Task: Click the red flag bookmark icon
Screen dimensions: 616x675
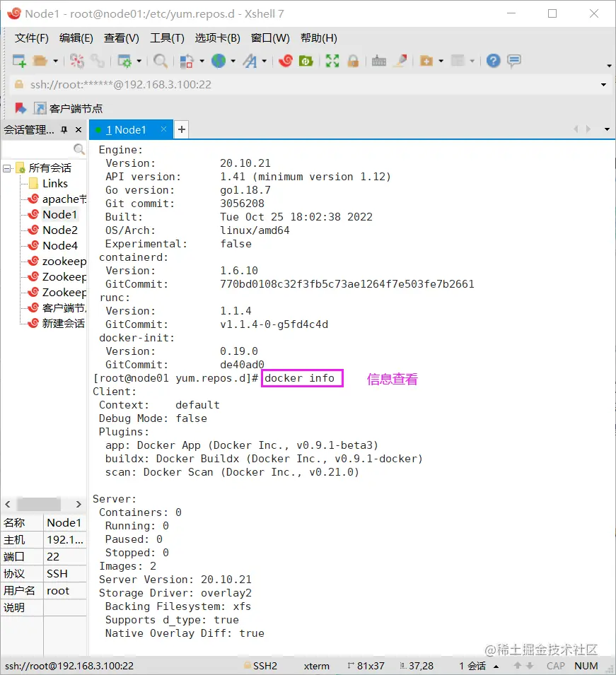Action: (x=21, y=108)
